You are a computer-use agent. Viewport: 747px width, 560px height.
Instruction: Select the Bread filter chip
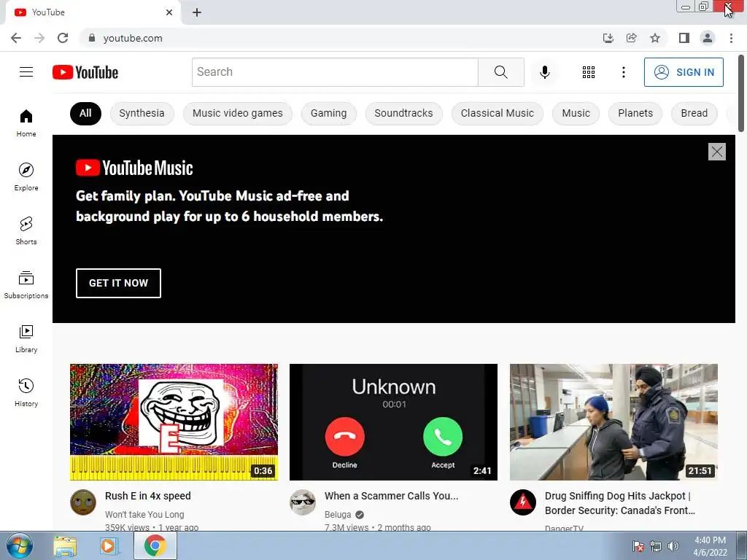(x=694, y=113)
